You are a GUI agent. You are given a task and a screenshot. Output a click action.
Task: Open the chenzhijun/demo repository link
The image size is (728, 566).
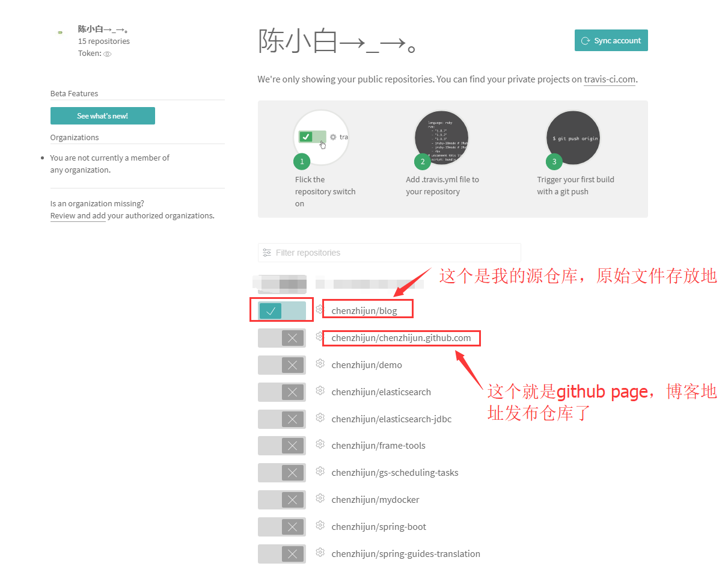[x=366, y=365]
